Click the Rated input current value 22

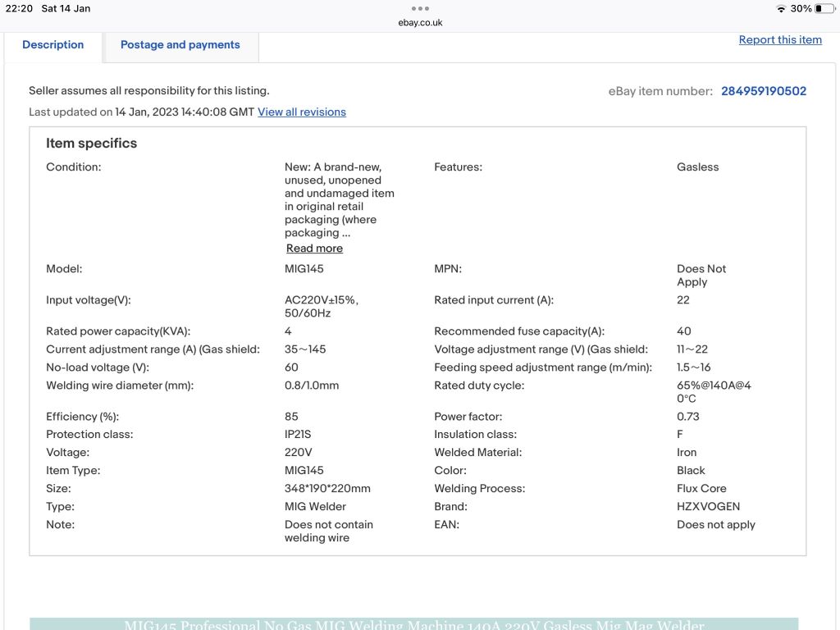[683, 299]
